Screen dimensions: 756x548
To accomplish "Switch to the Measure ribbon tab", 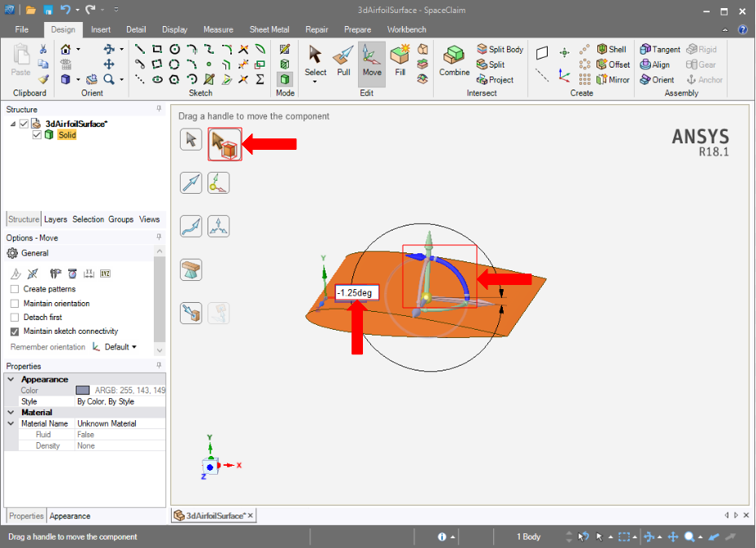I will (x=218, y=29).
